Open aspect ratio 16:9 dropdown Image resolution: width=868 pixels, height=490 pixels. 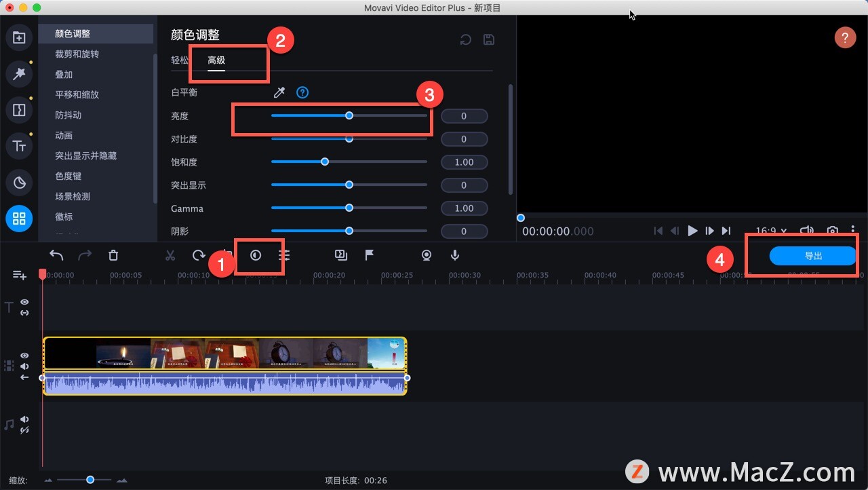click(772, 231)
